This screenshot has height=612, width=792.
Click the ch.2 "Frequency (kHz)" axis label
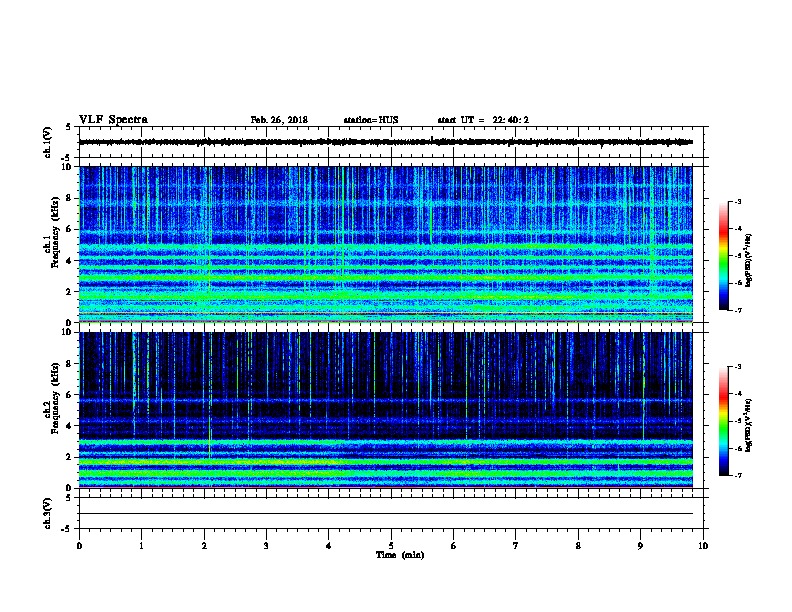[55, 398]
